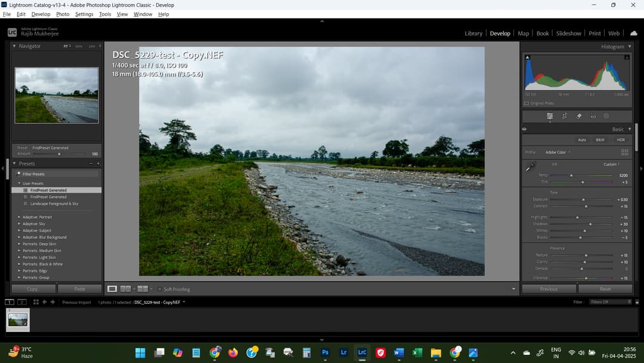
Task: Click the Previous button
Action: tap(549, 289)
